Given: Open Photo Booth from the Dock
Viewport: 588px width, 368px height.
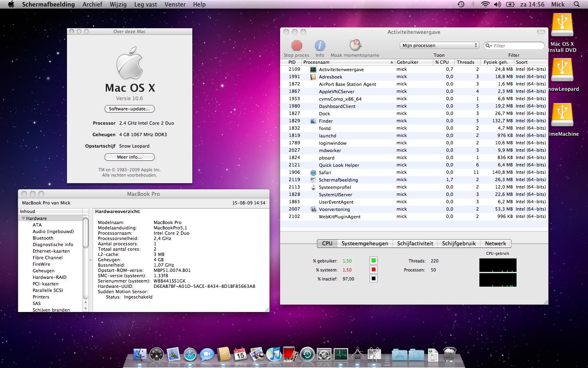Looking at the screenshot, I should (290, 354).
